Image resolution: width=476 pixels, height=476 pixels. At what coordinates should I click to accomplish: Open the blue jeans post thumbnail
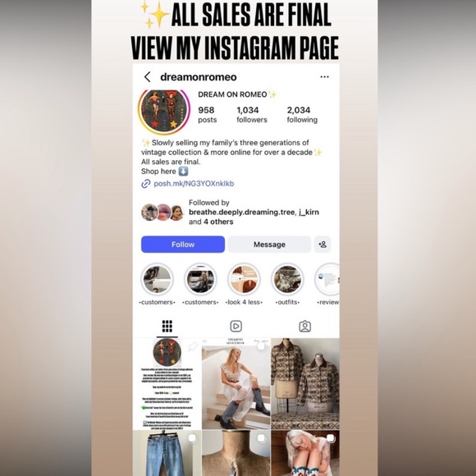tap(167, 453)
